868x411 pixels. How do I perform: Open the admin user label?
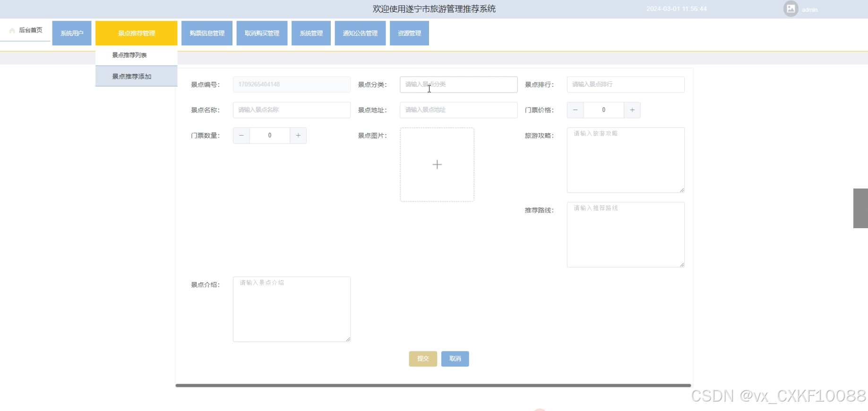point(809,9)
